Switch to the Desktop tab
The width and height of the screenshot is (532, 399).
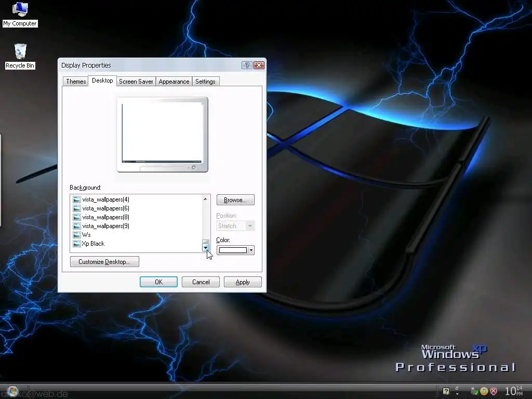click(x=102, y=81)
